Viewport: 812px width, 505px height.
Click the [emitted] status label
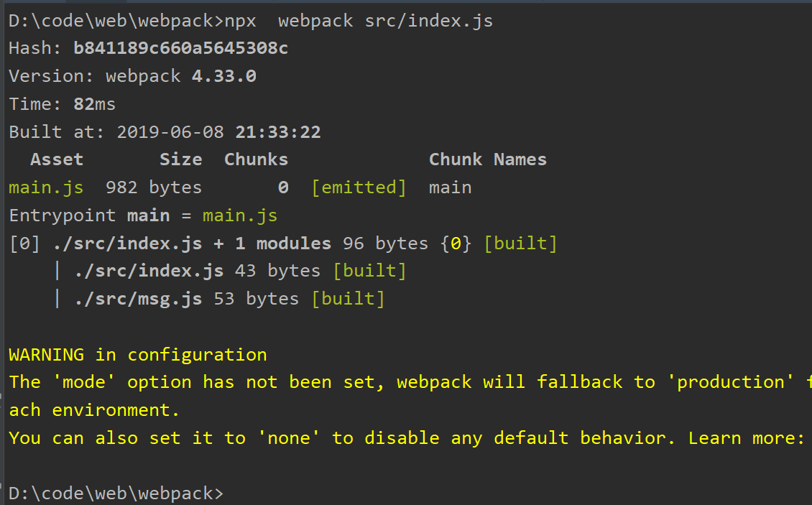pyautogui.click(x=359, y=187)
